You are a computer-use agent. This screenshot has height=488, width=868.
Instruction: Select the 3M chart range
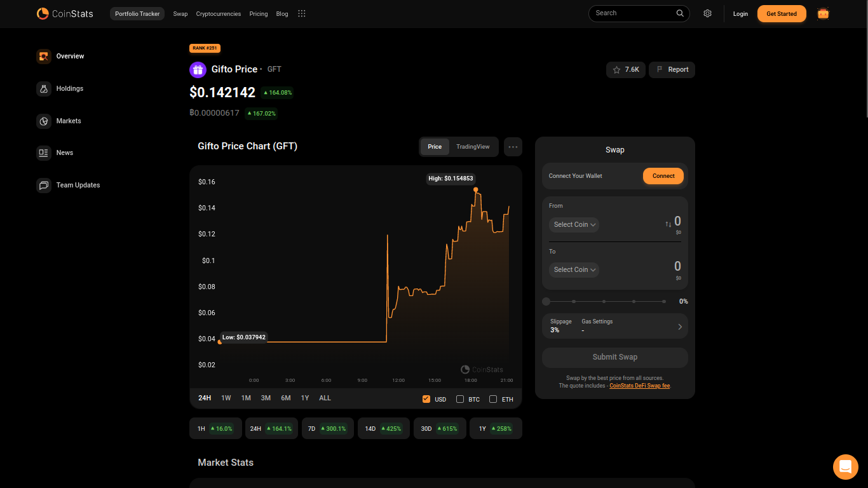(266, 398)
